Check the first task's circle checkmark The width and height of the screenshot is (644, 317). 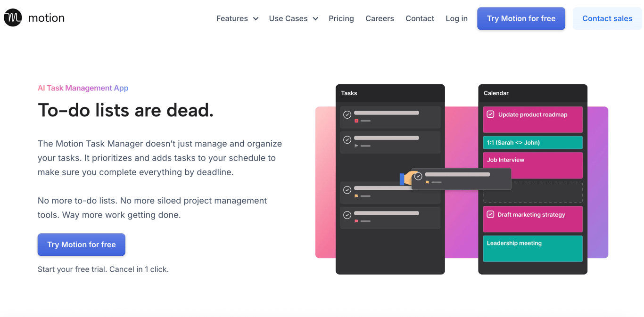point(347,114)
